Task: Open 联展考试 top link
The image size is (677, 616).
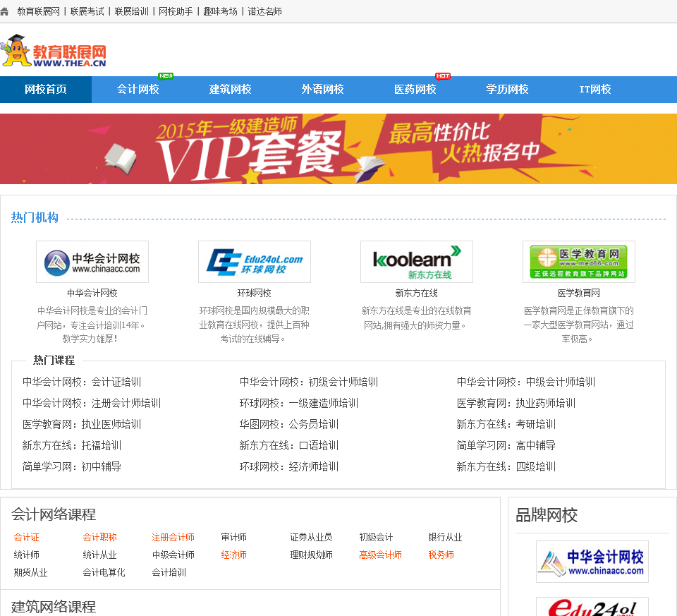Action: (87, 12)
